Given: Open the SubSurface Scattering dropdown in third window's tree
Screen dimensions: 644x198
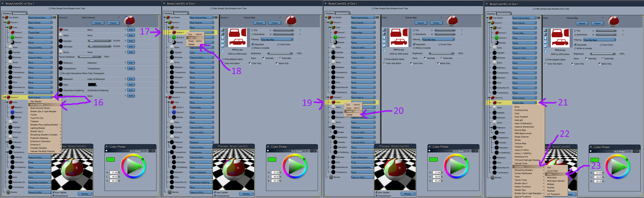Looking at the screenshot, I should tap(363, 167).
